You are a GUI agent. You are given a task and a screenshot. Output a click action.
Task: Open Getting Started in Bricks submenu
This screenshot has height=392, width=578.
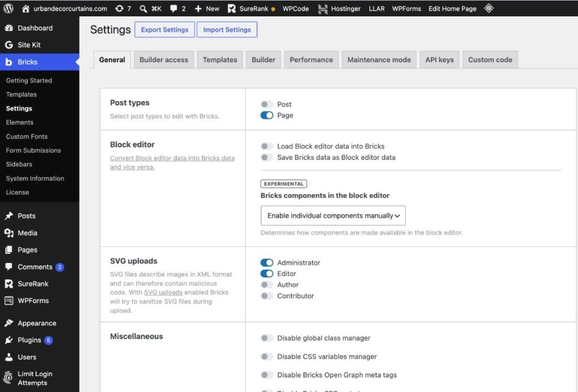(29, 80)
